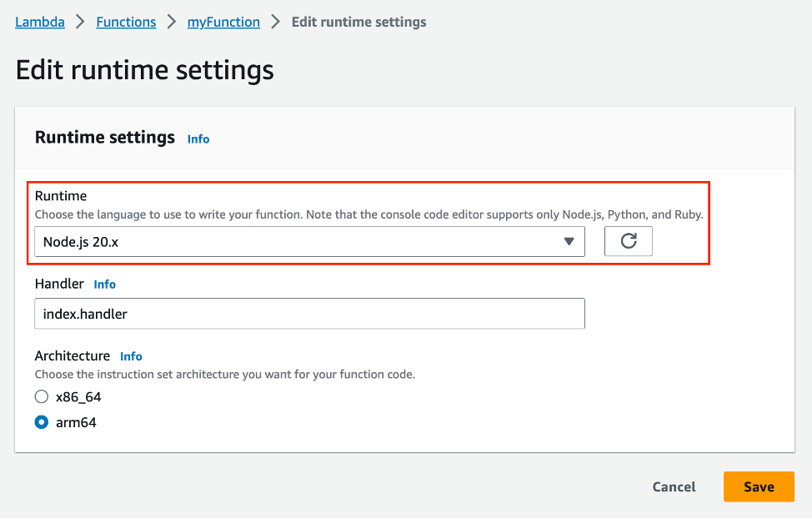Open the Functions breadcrumb link

tap(126, 22)
